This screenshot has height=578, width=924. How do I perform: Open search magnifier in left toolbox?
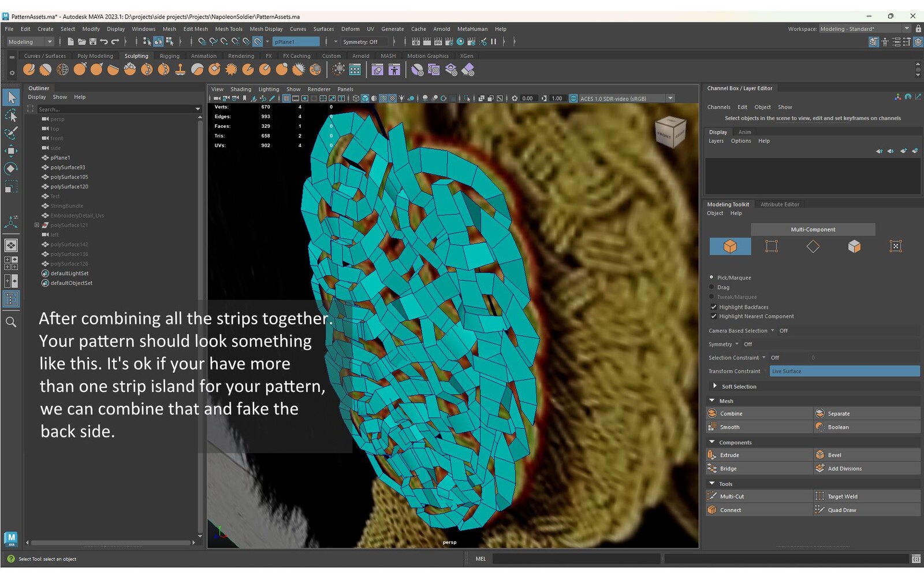(x=11, y=322)
